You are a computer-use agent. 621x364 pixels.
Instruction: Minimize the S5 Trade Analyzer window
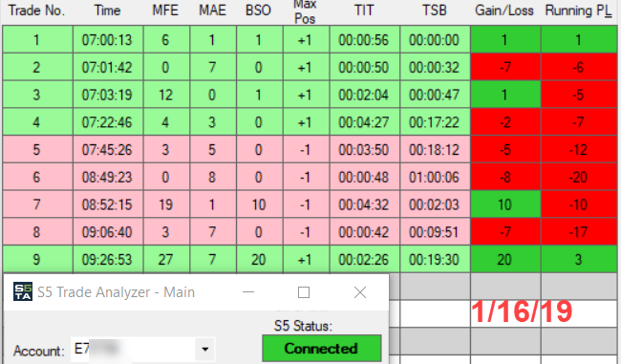(x=248, y=292)
